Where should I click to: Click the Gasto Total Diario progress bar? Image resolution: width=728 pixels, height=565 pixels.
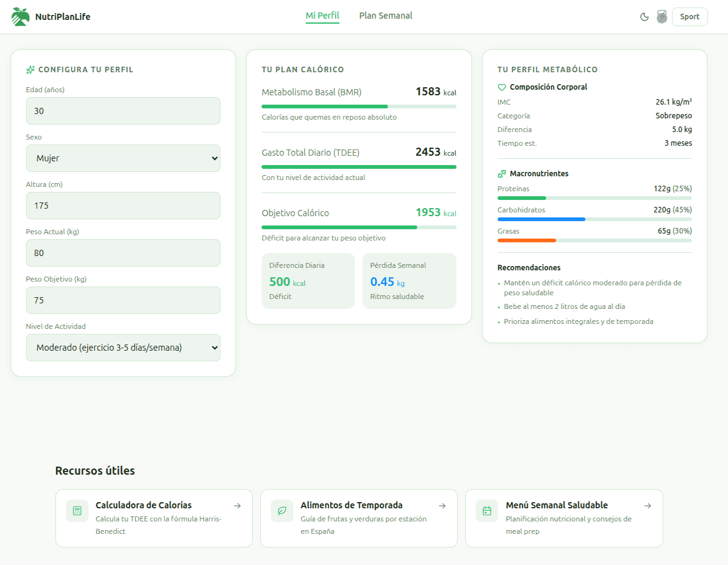click(x=359, y=167)
